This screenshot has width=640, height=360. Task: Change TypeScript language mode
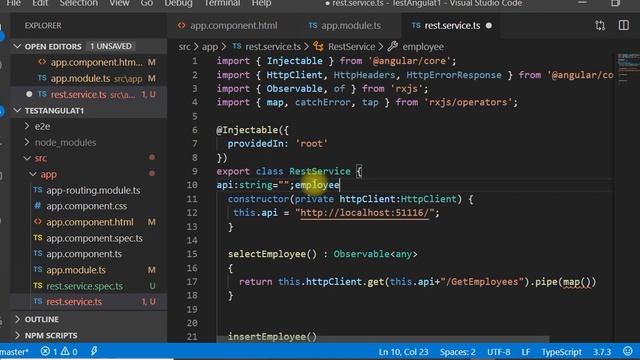tap(561, 352)
